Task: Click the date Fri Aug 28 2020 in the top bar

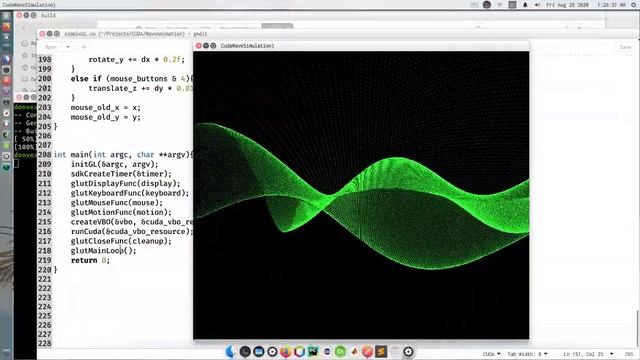Action: tap(567, 5)
